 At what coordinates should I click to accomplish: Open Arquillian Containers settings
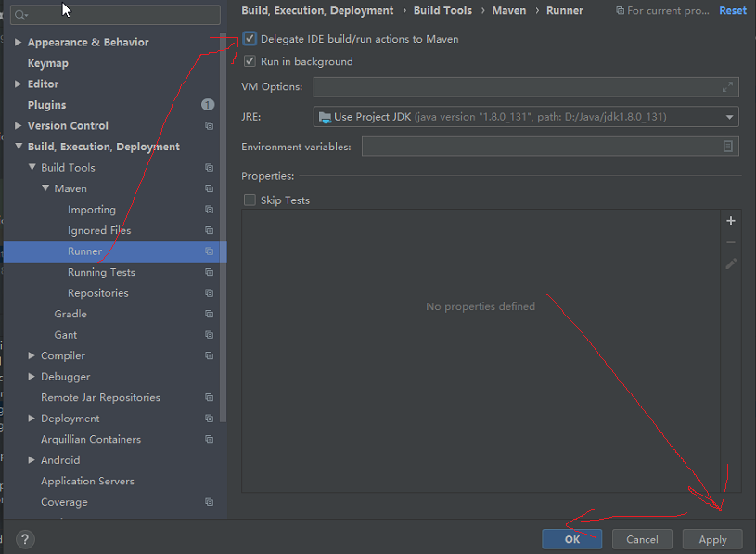91,439
